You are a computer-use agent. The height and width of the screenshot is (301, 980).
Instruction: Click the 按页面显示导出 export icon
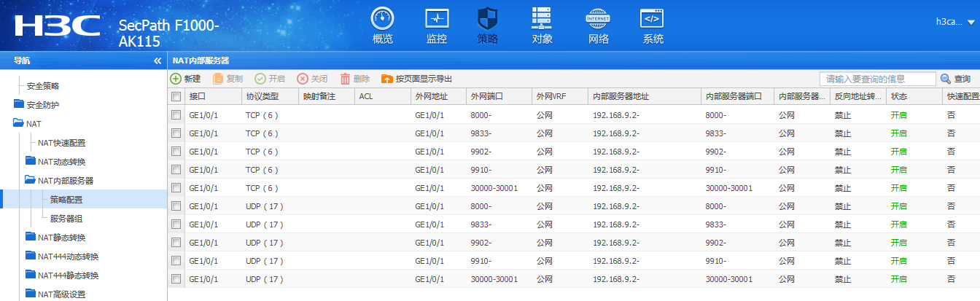[x=387, y=79]
